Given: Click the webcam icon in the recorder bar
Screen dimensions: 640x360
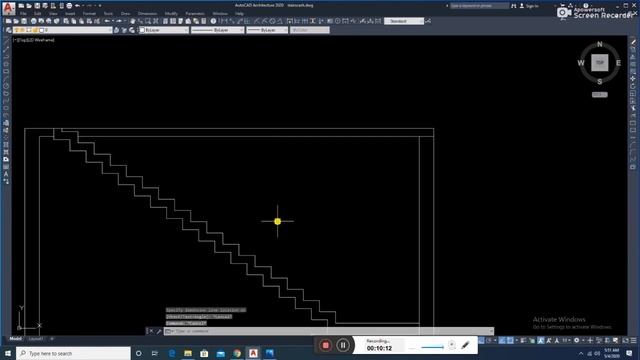Looking at the screenshot, I should click(452, 345).
